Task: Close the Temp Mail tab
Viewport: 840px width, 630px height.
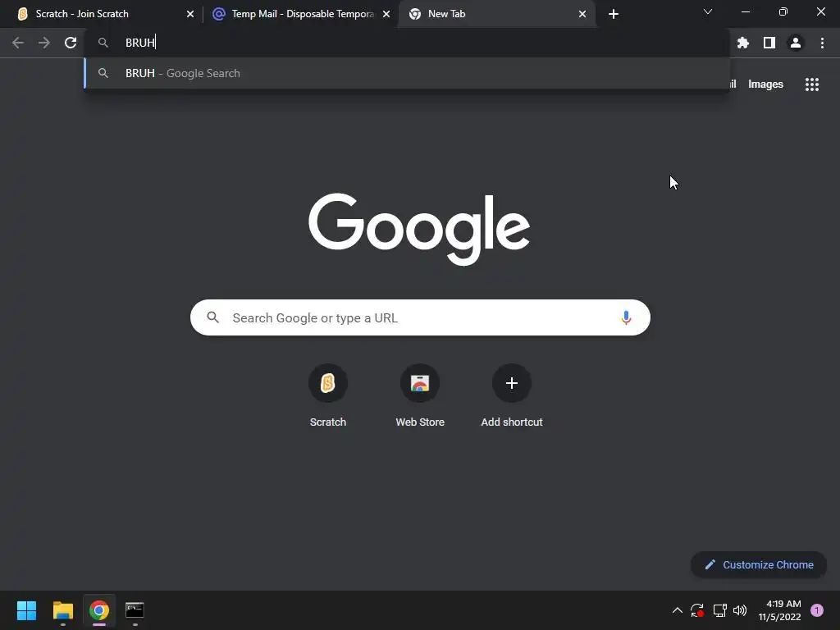Action: tap(386, 14)
